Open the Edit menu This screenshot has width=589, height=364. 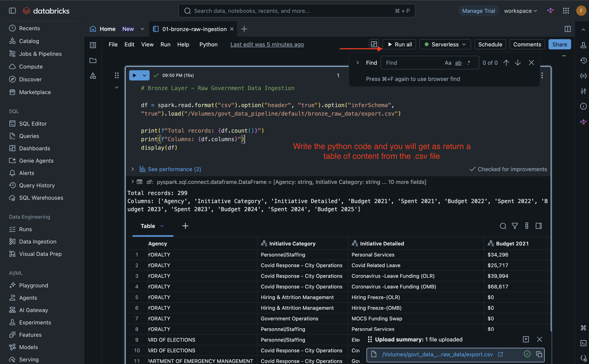(x=129, y=44)
